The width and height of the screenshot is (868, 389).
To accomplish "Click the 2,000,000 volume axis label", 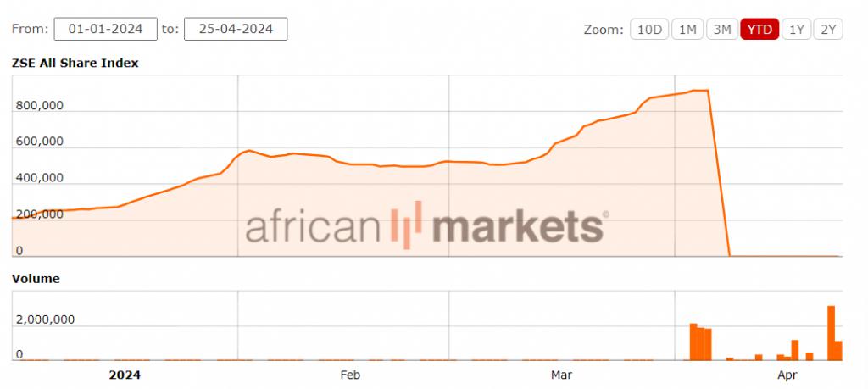I will click(x=47, y=320).
